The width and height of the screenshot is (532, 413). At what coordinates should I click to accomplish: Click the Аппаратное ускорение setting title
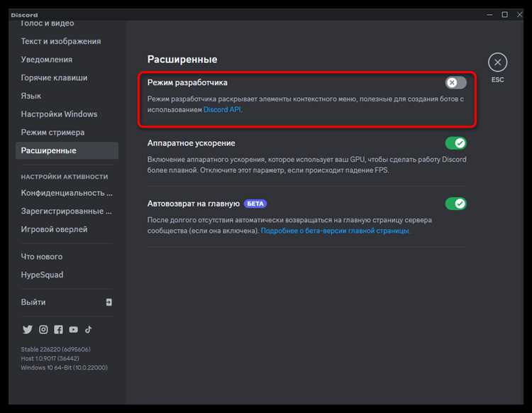pos(192,143)
